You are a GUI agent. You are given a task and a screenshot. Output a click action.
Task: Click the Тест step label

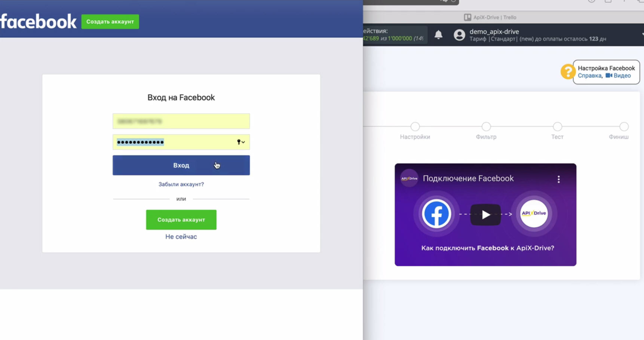tap(557, 137)
